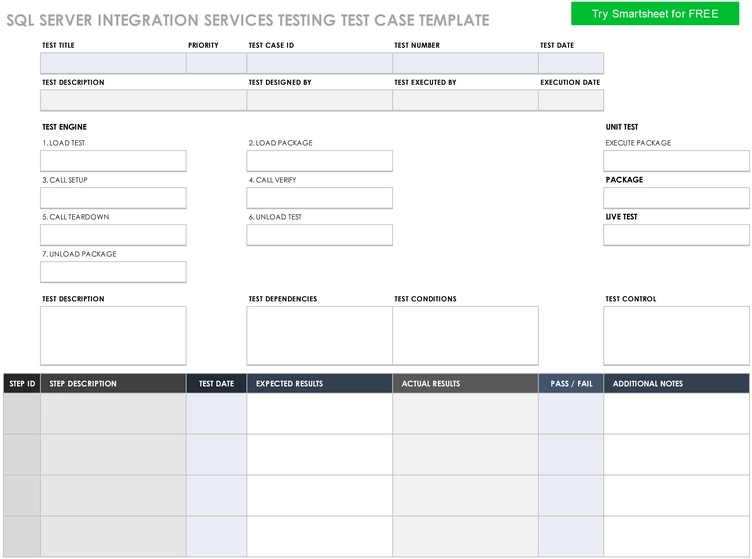
Task: Click the 7. Unload Package box
Action: (x=113, y=272)
